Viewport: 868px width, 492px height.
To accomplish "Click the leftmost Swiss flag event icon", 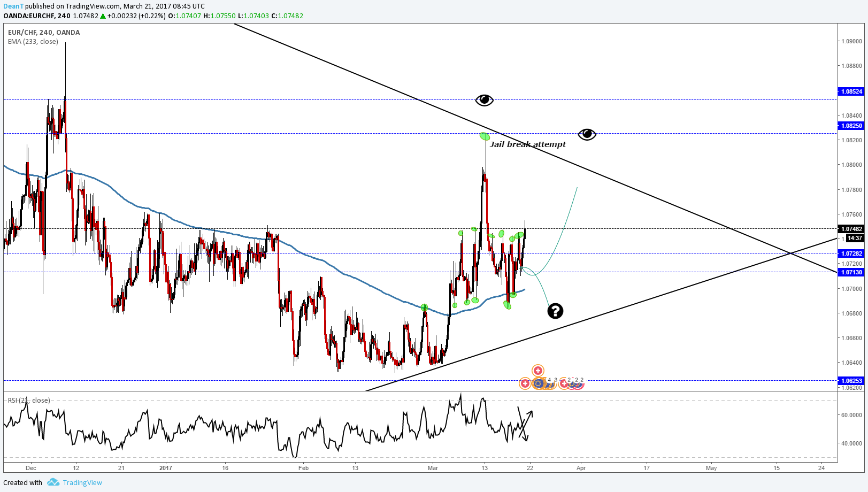I will [525, 383].
